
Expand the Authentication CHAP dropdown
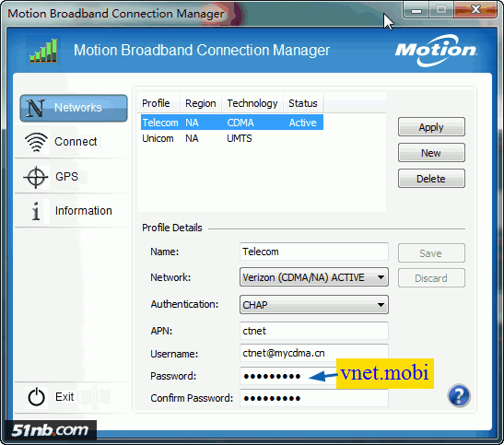pos(313,305)
